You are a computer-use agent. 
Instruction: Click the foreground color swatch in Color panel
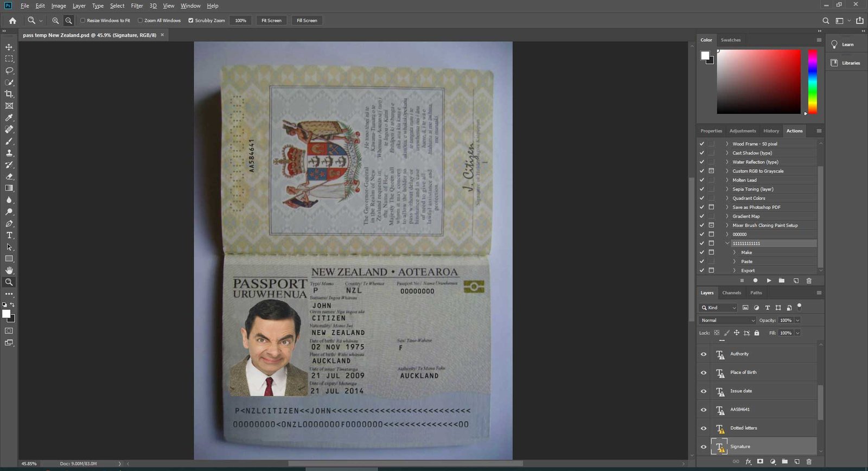[x=705, y=55]
